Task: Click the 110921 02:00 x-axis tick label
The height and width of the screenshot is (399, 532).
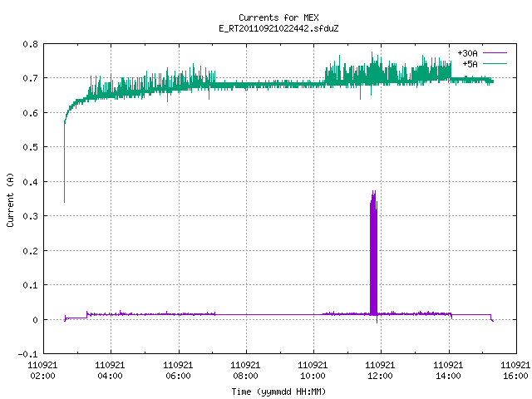Action: [42, 371]
